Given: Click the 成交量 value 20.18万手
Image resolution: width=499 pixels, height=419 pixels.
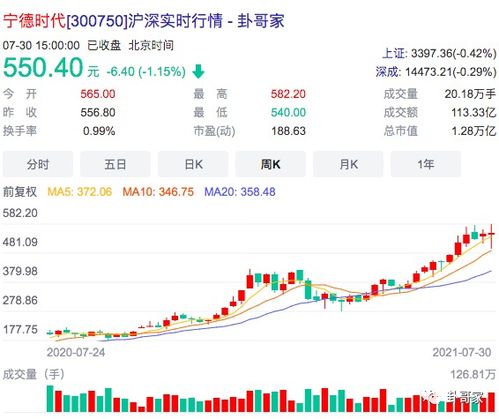Looking at the screenshot, I should tap(470, 94).
